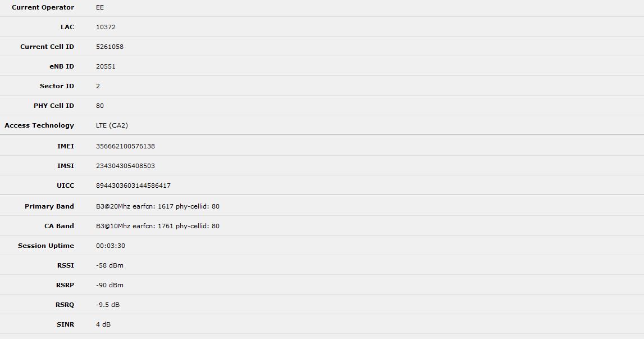Click the RSRQ reading -9.5 dB
644x339 pixels.
(x=108, y=305)
